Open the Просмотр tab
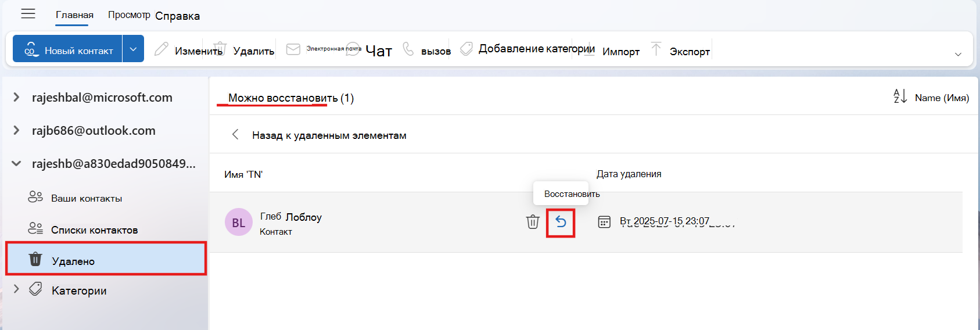The width and height of the screenshot is (980, 330). 129,15
